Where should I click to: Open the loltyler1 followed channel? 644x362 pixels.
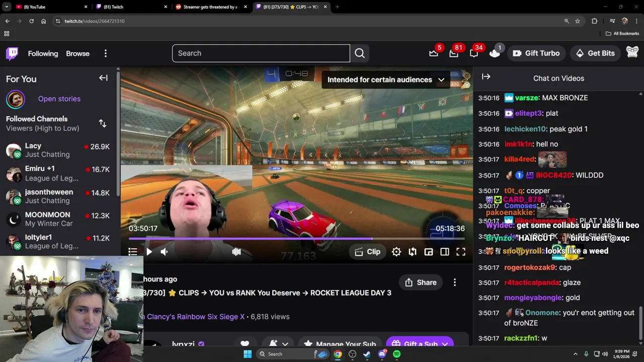pos(59,241)
